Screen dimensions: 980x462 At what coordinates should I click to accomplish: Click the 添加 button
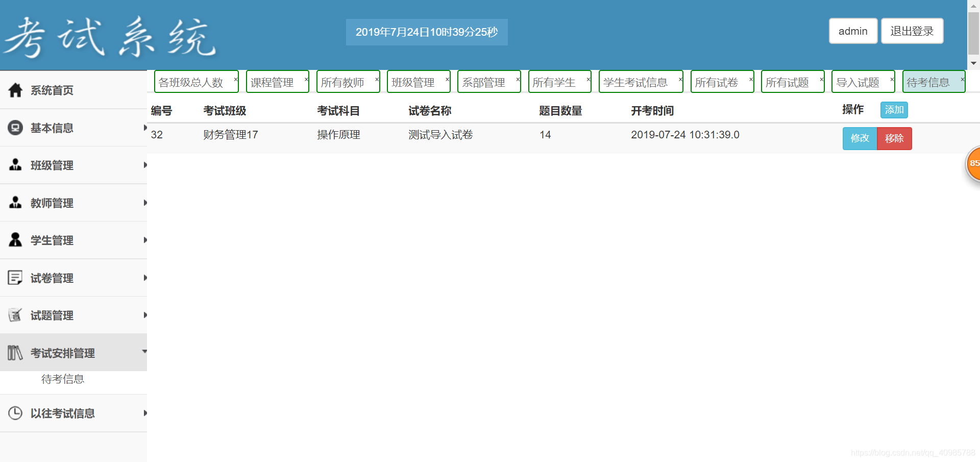(x=894, y=110)
